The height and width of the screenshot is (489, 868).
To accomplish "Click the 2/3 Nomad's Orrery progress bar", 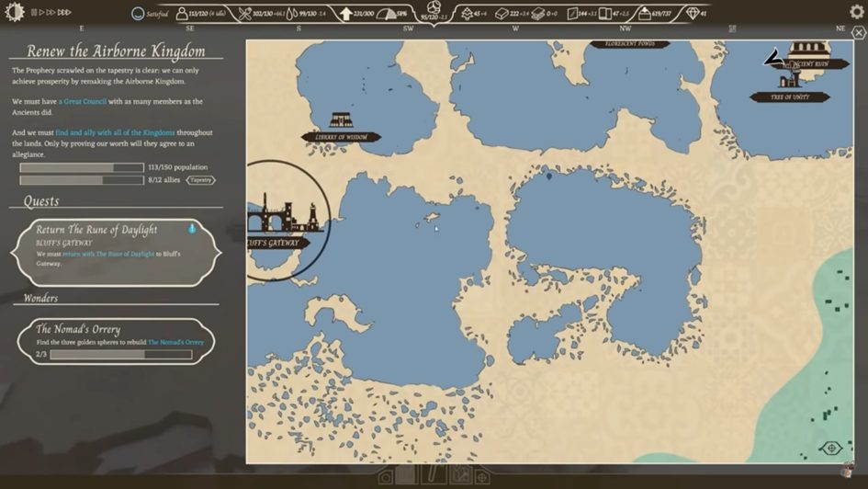I will 120,355.
